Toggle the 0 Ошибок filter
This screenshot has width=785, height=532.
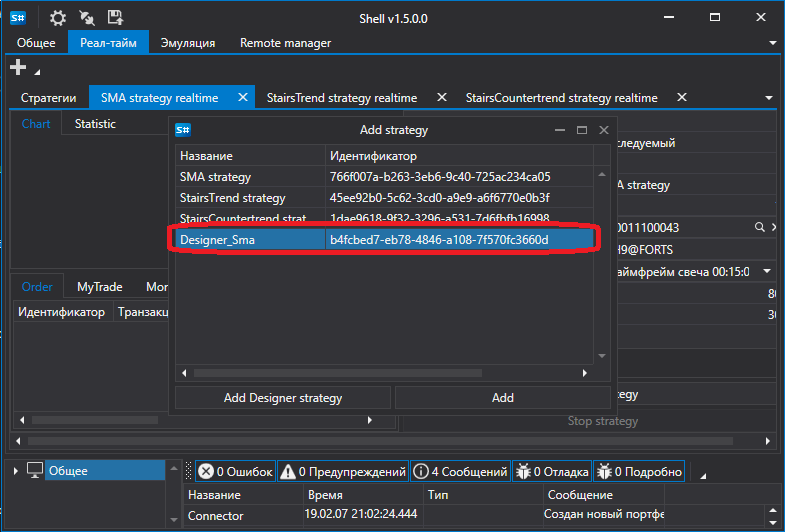[x=235, y=471]
